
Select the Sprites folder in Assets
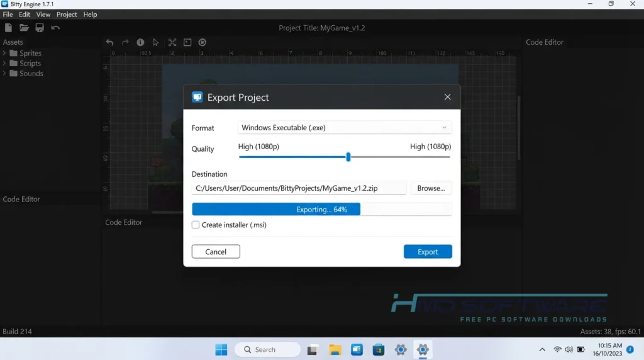[x=25, y=53]
